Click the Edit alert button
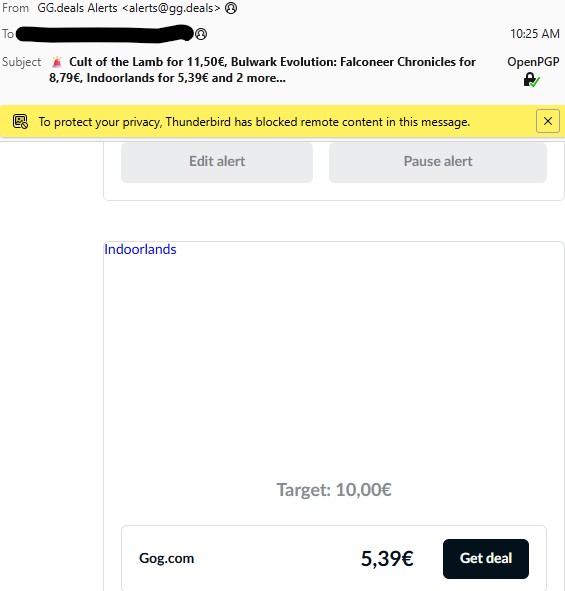The height and width of the screenshot is (591, 565). pos(217,162)
